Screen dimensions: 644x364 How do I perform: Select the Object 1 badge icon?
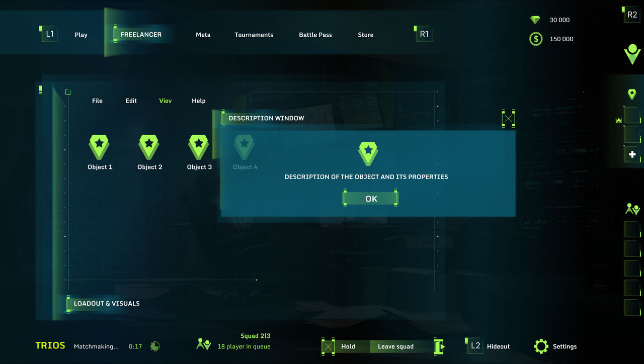click(x=99, y=147)
